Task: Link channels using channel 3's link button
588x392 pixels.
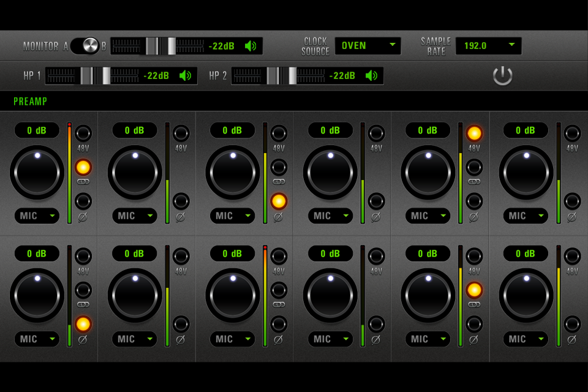Action: (x=279, y=167)
